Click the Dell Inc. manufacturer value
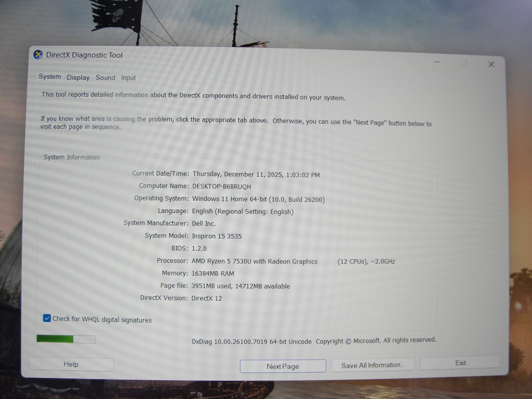Screen dimensions: 532x399 203,223
